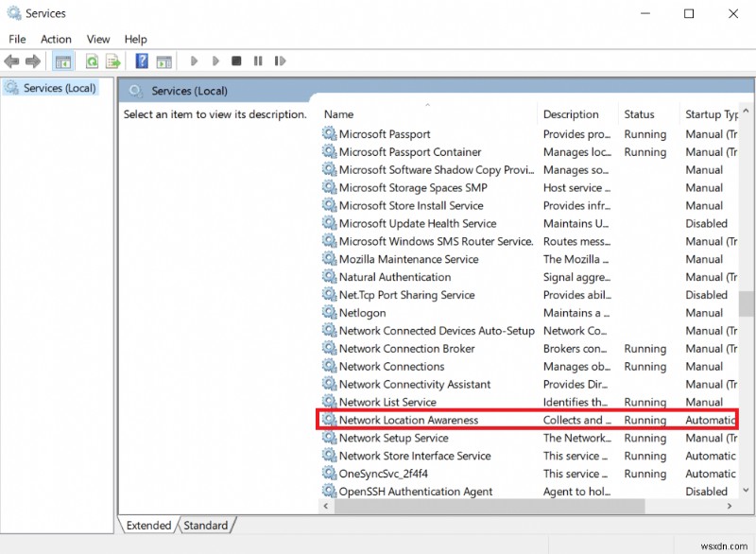Restart the service using the restart icon
The height and width of the screenshot is (554, 756).
280,61
